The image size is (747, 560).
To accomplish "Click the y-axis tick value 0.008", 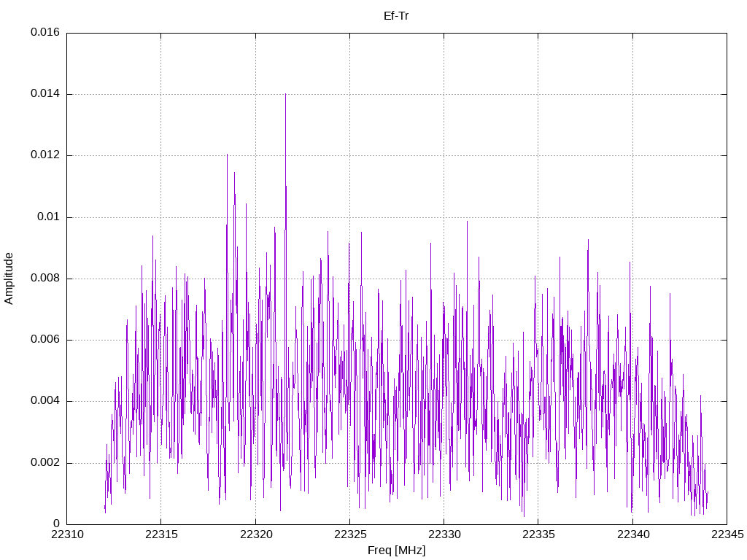I will [45, 278].
